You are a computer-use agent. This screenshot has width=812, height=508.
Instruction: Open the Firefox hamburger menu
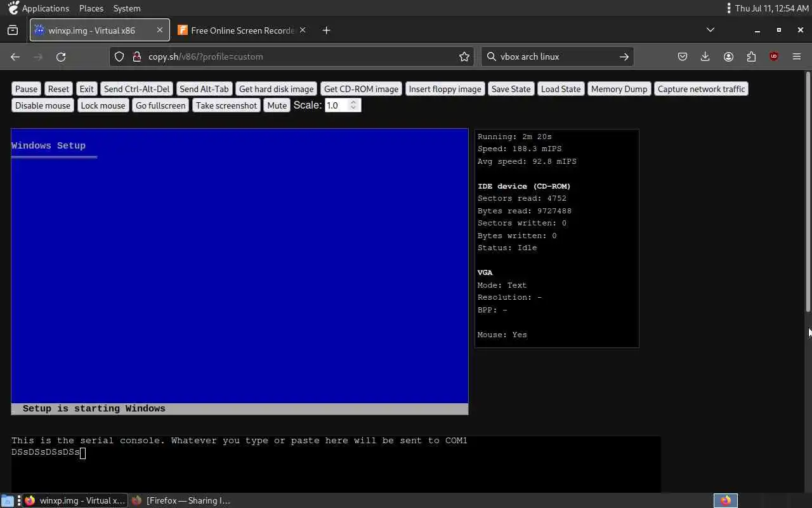point(797,57)
